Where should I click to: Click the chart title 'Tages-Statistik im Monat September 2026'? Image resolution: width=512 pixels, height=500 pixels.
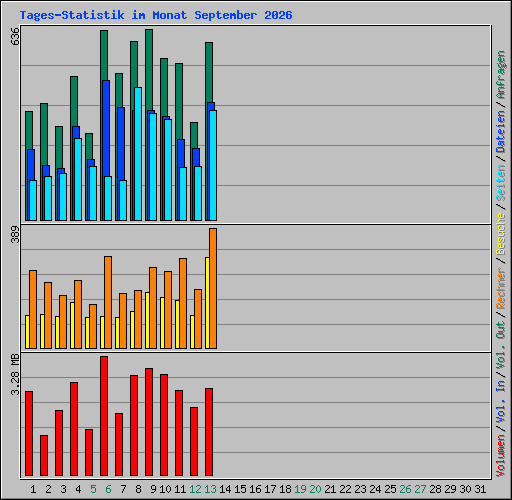tap(156, 15)
